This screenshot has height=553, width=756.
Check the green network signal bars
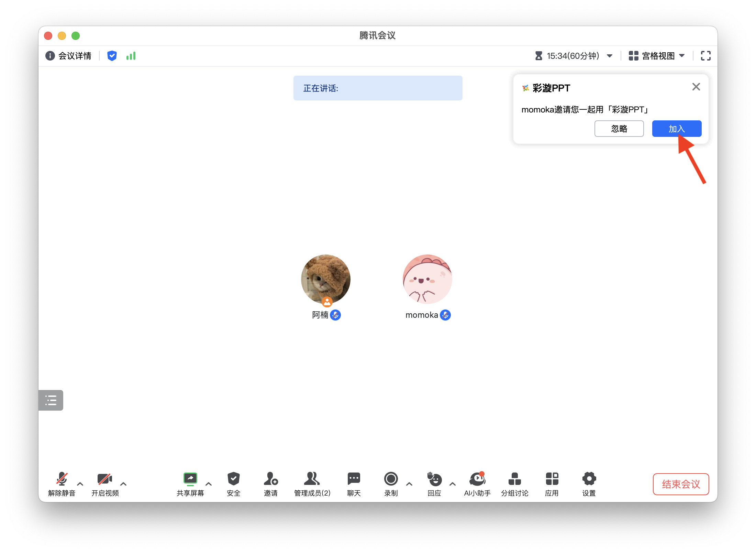(x=131, y=56)
